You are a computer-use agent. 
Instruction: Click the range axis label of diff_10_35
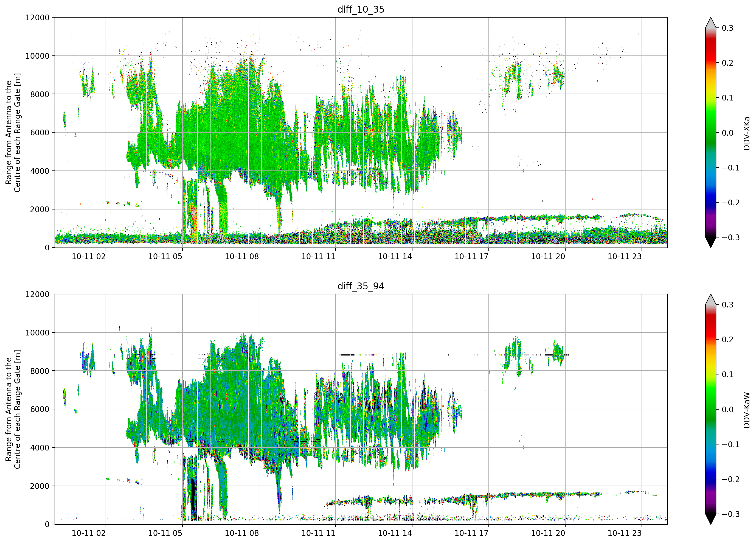13,132
